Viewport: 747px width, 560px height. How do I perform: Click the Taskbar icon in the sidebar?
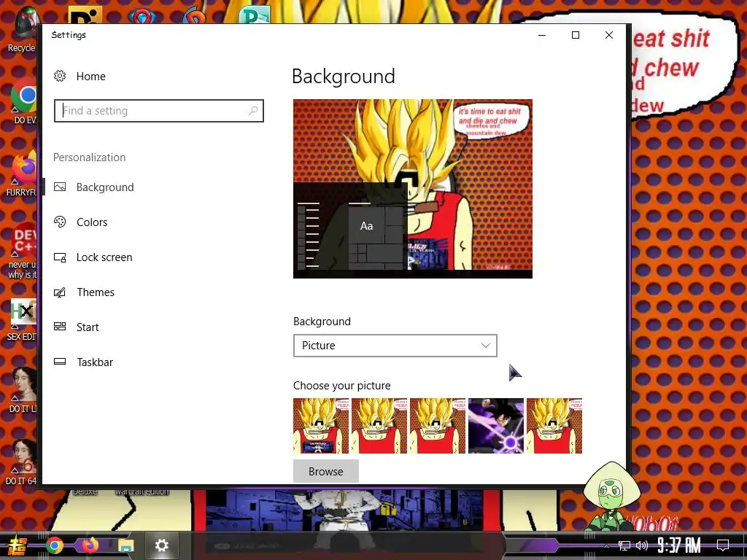click(60, 362)
